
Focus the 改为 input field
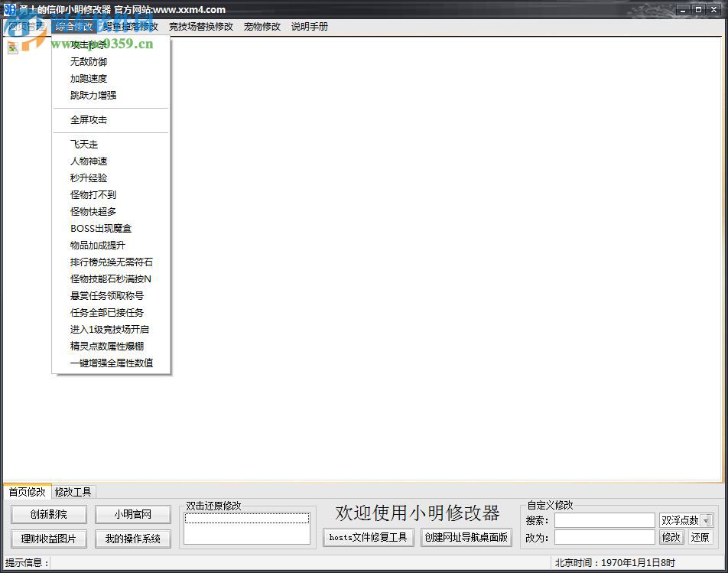(604, 537)
